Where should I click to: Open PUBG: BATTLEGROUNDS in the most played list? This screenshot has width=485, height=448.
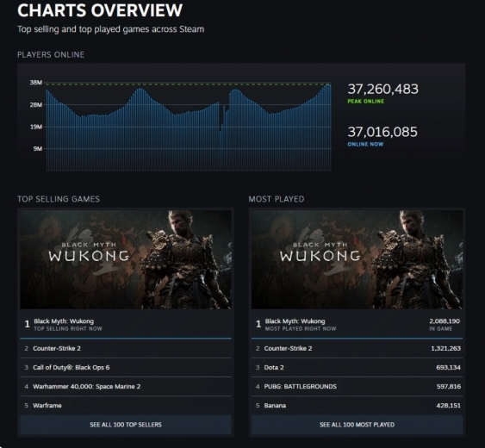point(357,387)
